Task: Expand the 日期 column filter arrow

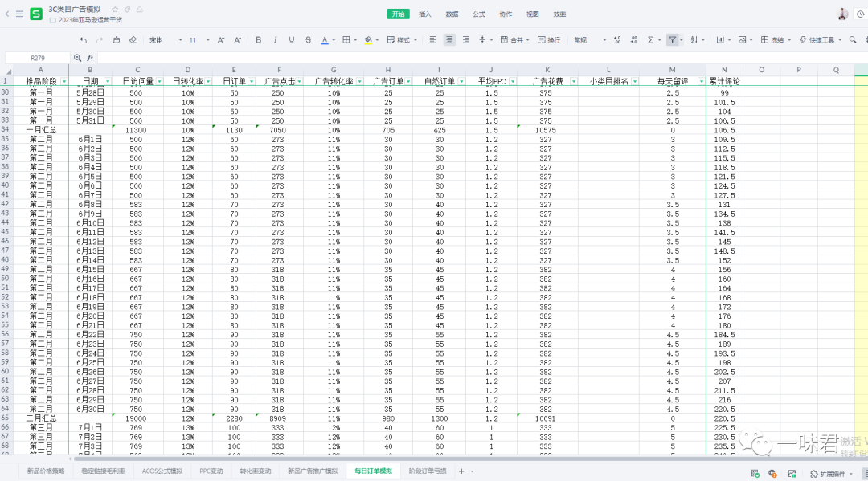Action: coord(106,81)
